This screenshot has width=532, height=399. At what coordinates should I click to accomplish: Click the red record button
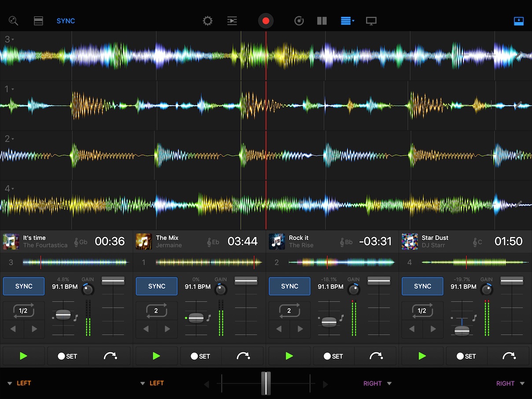[x=266, y=21]
